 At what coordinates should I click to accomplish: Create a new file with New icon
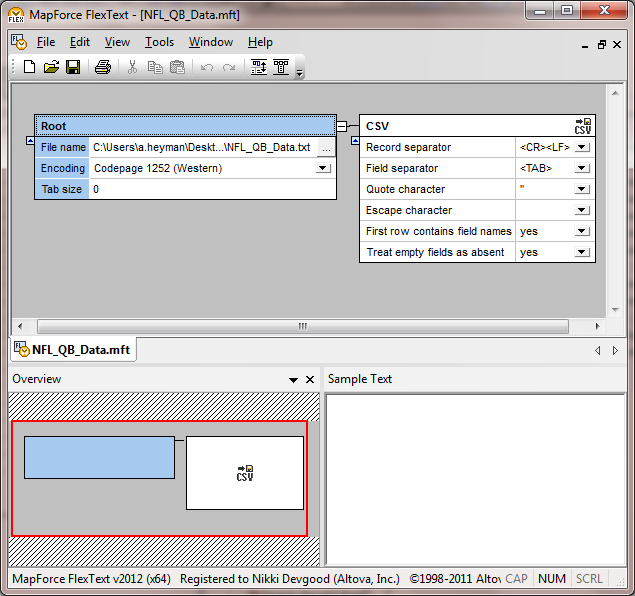(x=29, y=67)
